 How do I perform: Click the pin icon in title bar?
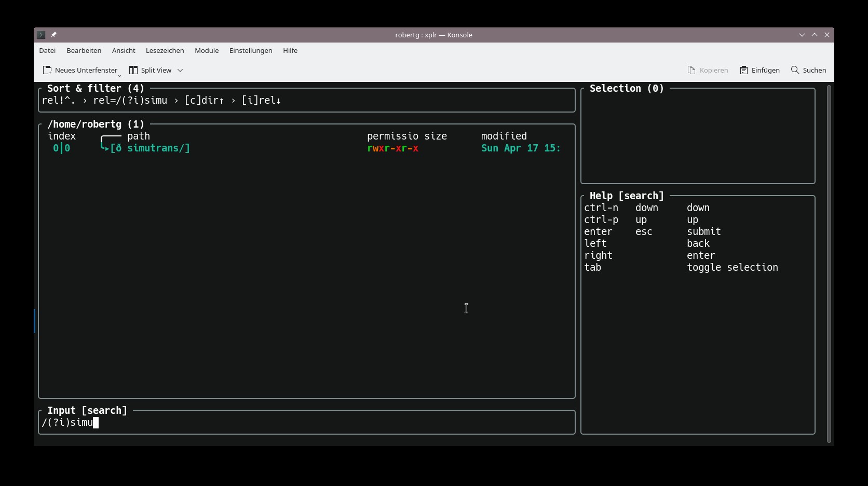53,35
